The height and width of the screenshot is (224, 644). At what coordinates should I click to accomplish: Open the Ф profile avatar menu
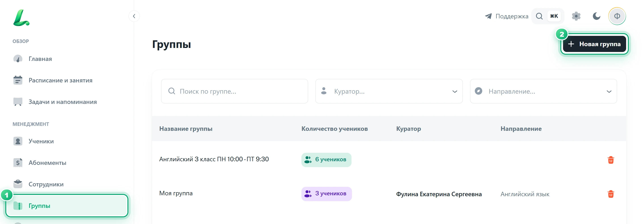617,16
